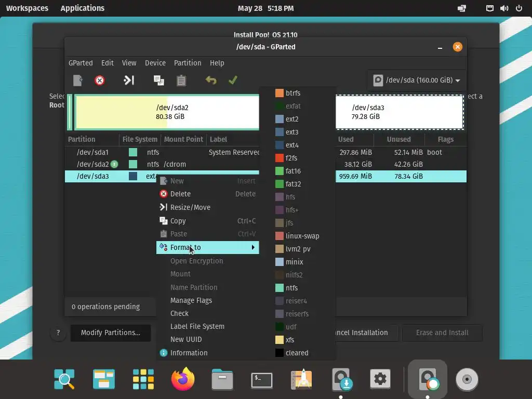The height and width of the screenshot is (399, 532).
Task: Click the File System column header
Action: pyautogui.click(x=140, y=139)
